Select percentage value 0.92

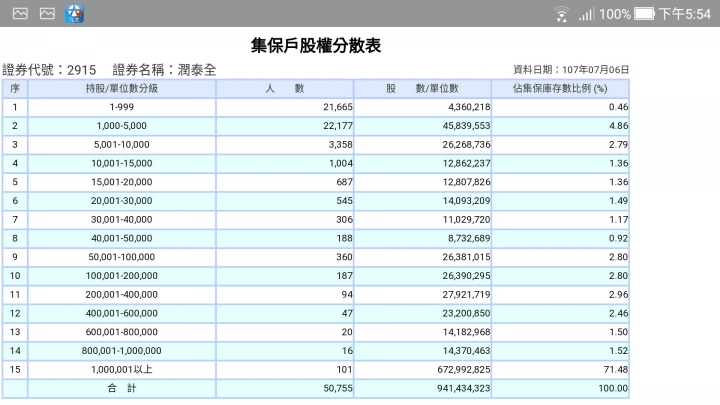[618, 238]
